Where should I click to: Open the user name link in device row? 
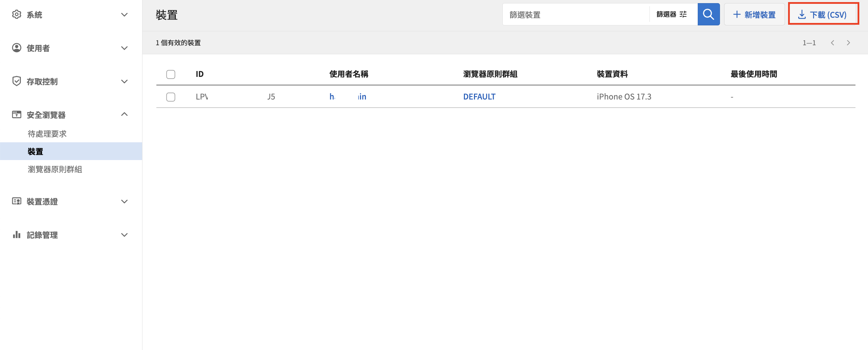(348, 97)
